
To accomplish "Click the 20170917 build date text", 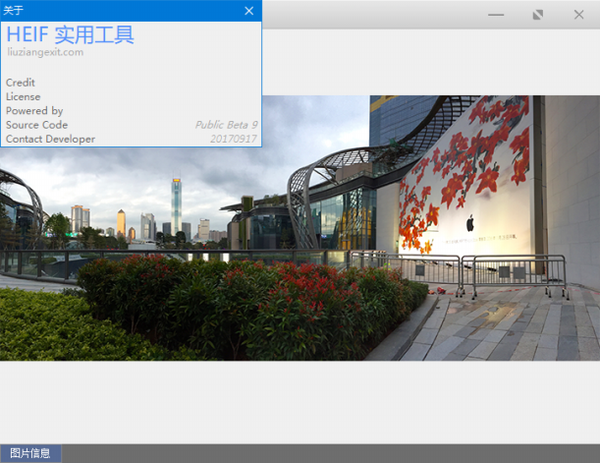I will [x=233, y=139].
